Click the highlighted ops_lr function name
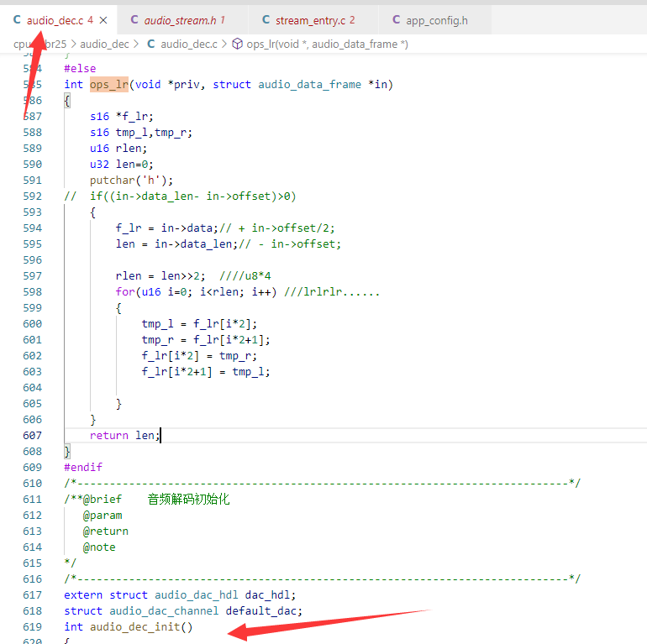 109,85
